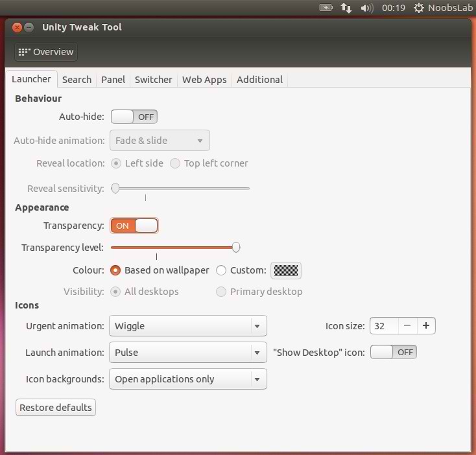This screenshot has width=476, height=455.
Task: Open the session gear menu next to NoobsLab
Action: [x=419, y=8]
